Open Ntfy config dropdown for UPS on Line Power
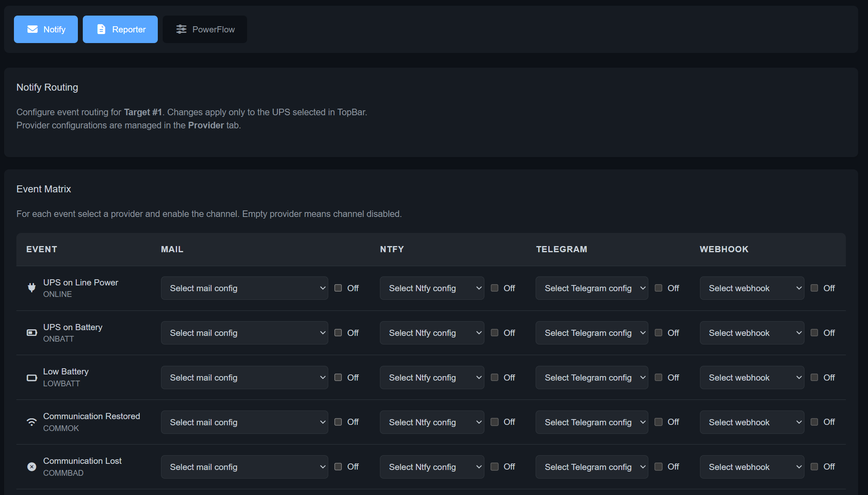Image resolution: width=868 pixels, height=495 pixels. (x=432, y=288)
